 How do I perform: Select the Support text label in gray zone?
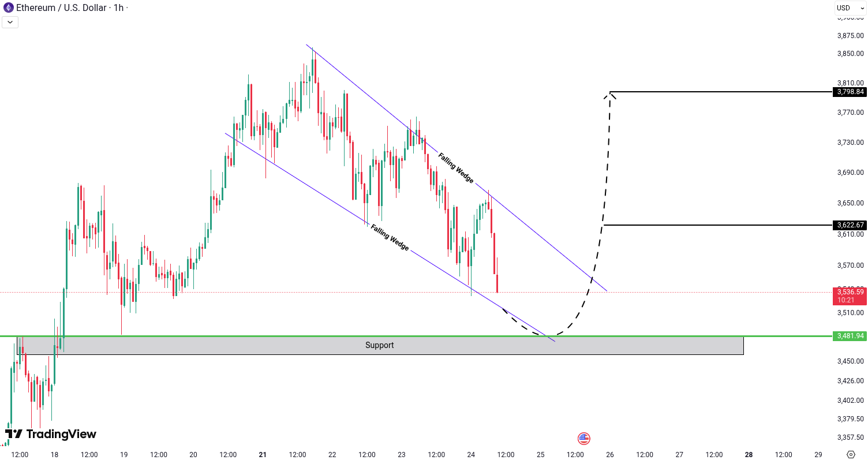click(379, 345)
